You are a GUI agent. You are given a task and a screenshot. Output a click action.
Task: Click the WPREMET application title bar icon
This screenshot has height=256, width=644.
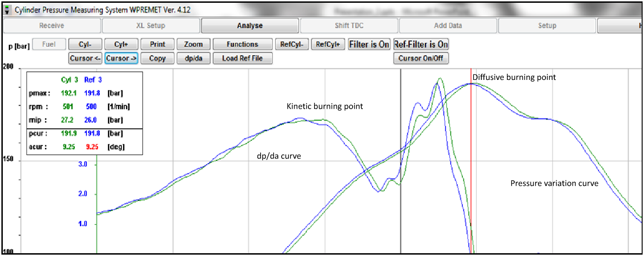6,9
